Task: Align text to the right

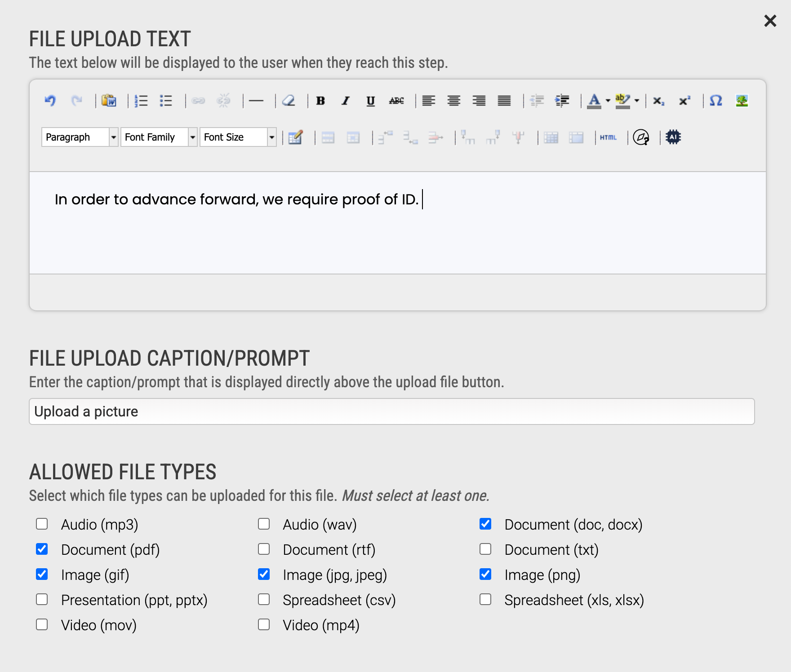Action: tap(479, 101)
